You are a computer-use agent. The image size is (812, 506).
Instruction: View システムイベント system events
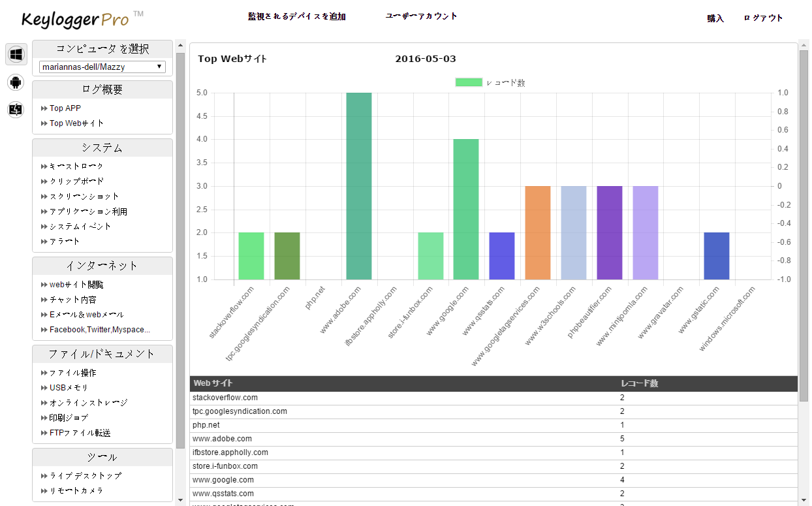tap(80, 227)
